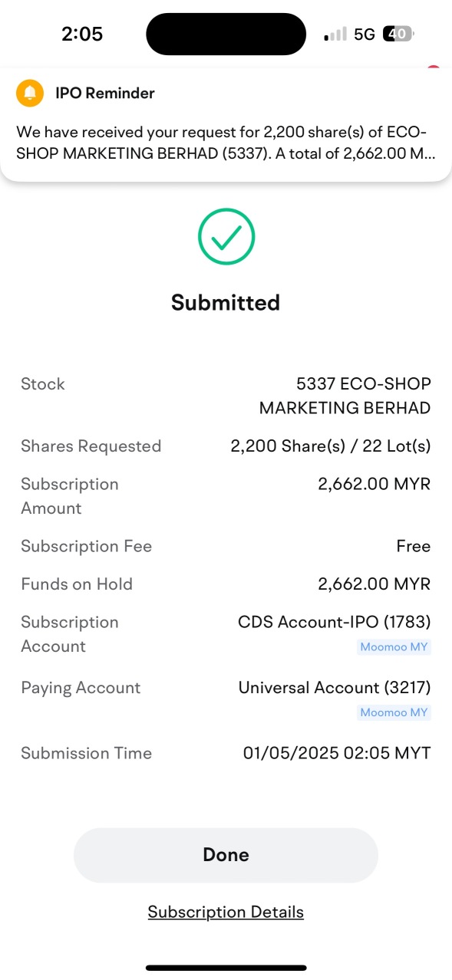Tap the Universal Account (3217) value
The height and width of the screenshot is (980, 452).
pyautogui.click(x=335, y=688)
